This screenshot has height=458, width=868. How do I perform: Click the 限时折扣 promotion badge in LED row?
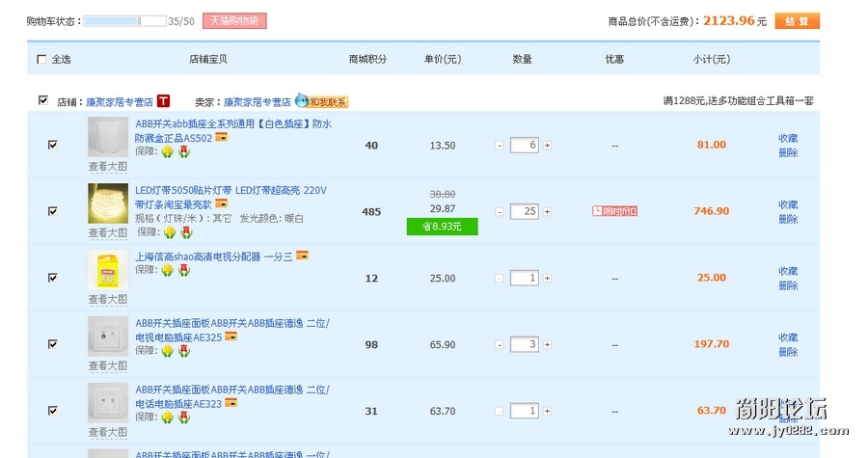[x=614, y=211]
